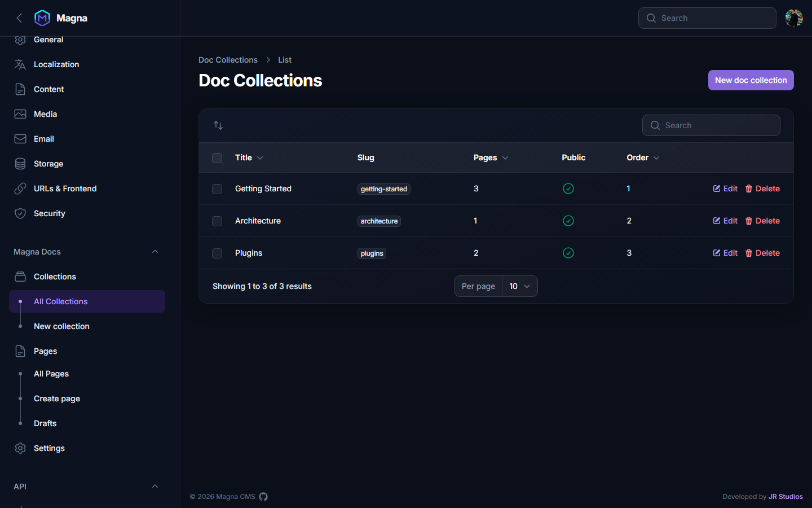Click the Collections stack icon in sidebar
This screenshot has height=508, width=812.
[20, 277]
